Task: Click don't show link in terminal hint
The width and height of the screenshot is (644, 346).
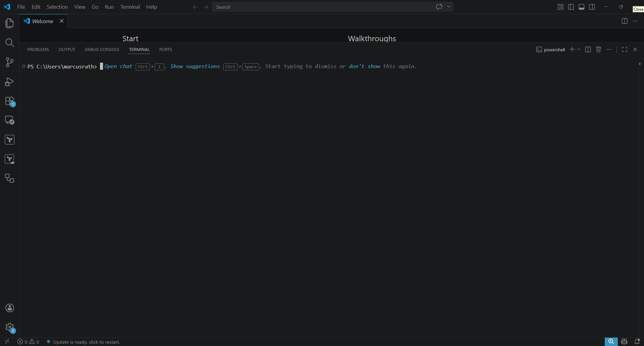Action: click(x=364, y=66)
